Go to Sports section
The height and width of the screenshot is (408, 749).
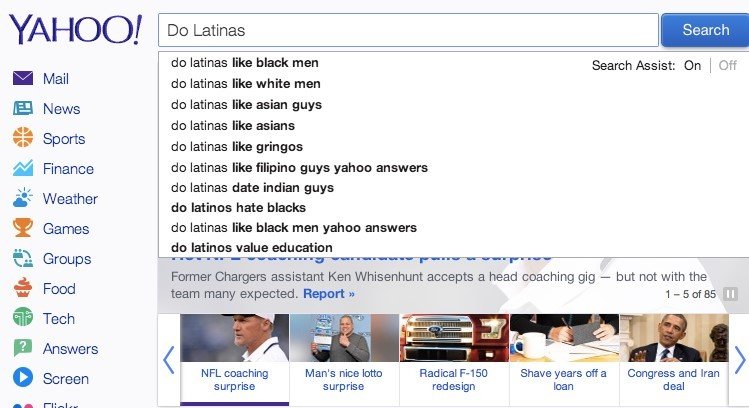tap(64, 139)
